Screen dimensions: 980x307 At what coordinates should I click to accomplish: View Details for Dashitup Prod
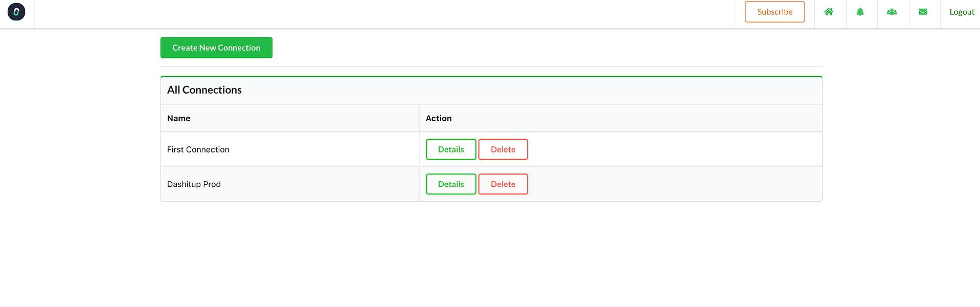coord(451,184)
